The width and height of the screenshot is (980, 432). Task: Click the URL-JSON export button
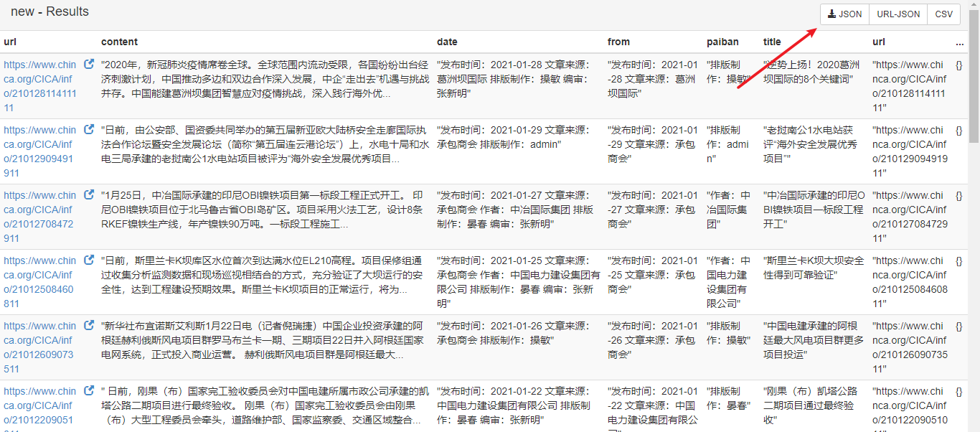pyautogui.click(x=898, y=14)
